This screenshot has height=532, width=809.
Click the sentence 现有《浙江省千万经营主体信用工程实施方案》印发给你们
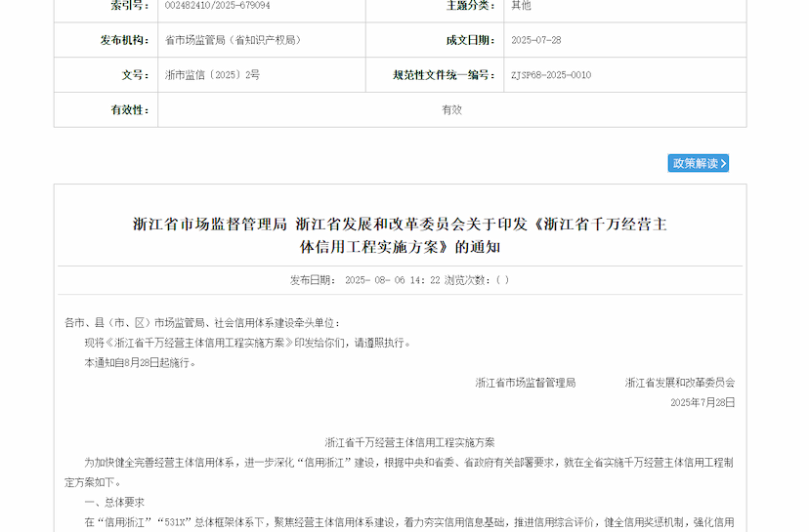point(247,344)
